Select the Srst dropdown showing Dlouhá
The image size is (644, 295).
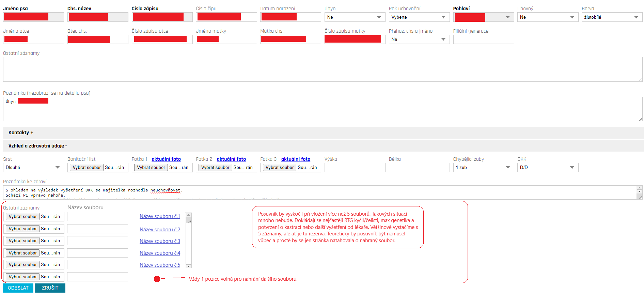click(x=33, y=167)
